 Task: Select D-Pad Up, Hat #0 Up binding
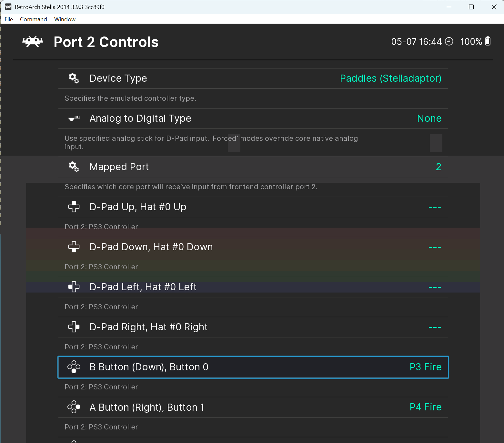coord(253,207)
